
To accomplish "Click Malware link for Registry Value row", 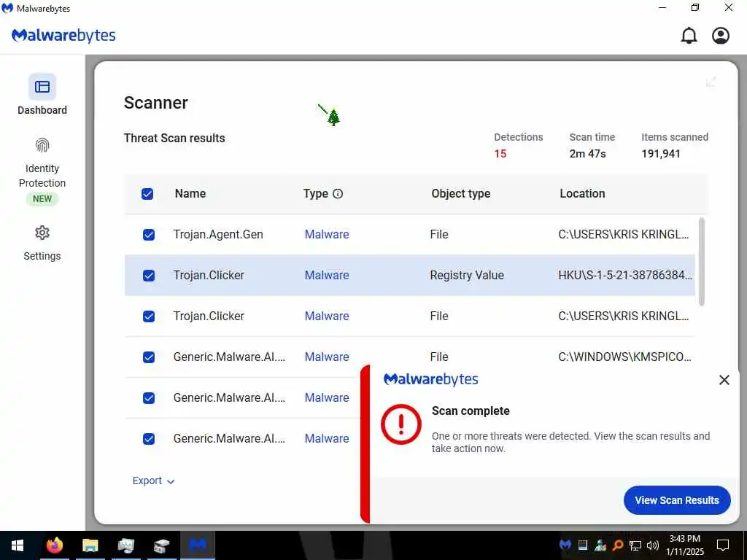I will 327,275.
